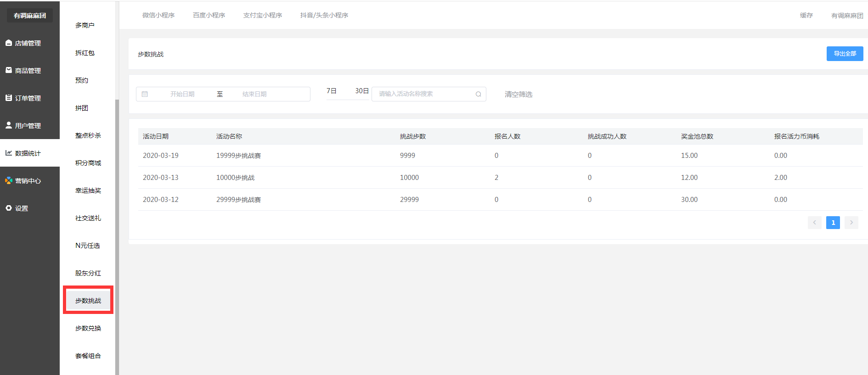Click the submenu vertical scrollbar
Viewport: 868px width, 375px height.
coord(117,237)
